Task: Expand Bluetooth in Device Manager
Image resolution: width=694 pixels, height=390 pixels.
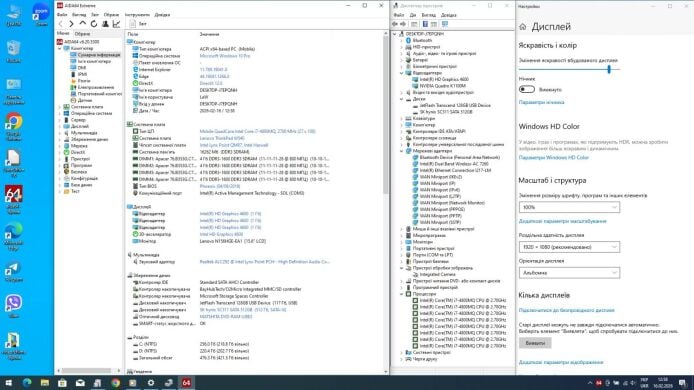Action: pyautogui.click(x=402, y=40)
